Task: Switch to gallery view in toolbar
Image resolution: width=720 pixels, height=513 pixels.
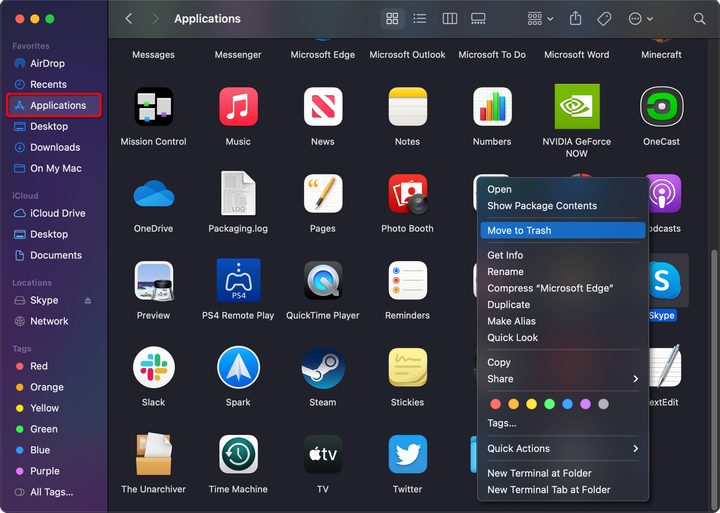Action: click(x=478, y=19)
